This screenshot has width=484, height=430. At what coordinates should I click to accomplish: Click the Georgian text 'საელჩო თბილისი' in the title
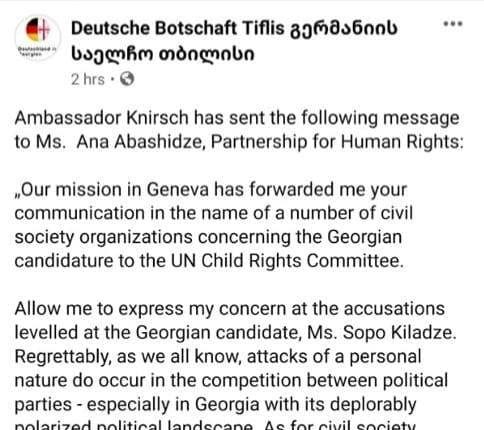pyautogui.click(x=163, y=54)
